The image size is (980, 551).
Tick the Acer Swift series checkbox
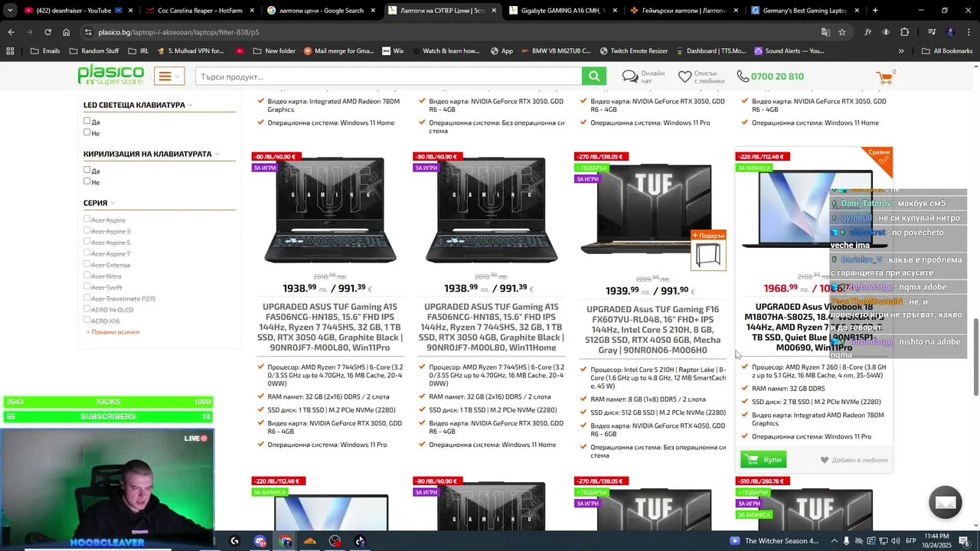[87, 287]
